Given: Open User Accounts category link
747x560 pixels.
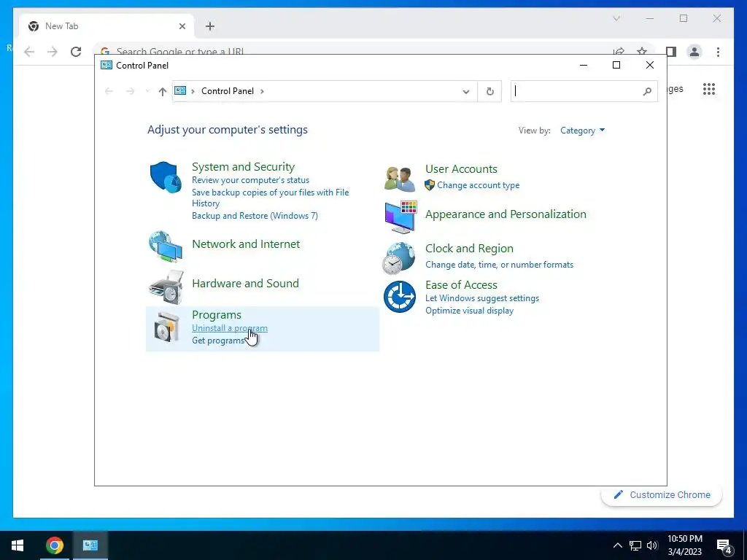Looking at the screenshot, I should 461,169.
